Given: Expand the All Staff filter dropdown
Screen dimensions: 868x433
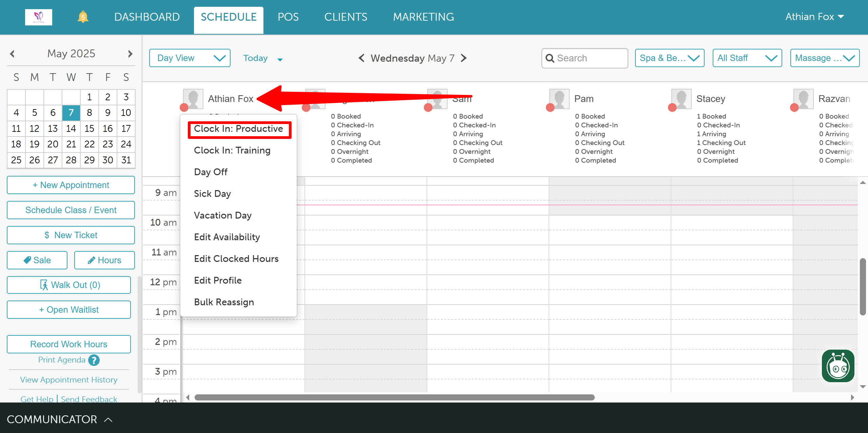Looking at the screenshot, I should (x=747, y=58).
